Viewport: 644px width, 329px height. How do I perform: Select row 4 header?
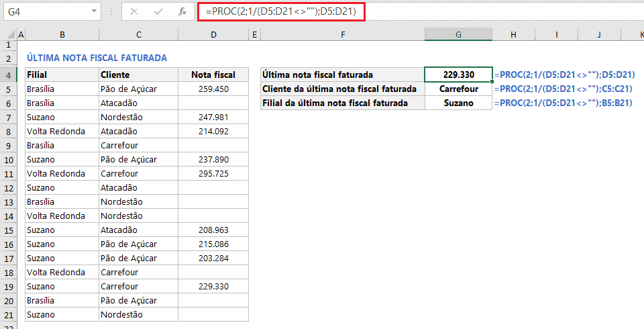8,75
